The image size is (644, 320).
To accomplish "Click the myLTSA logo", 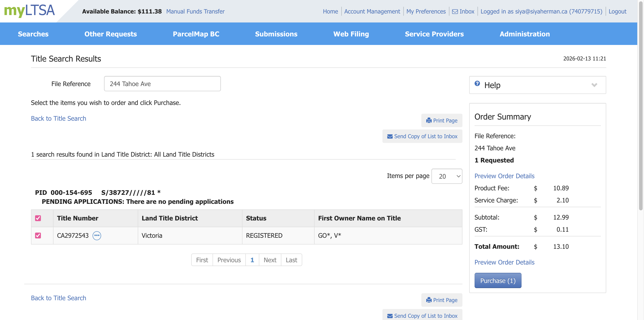I will (x=29, y=11).
